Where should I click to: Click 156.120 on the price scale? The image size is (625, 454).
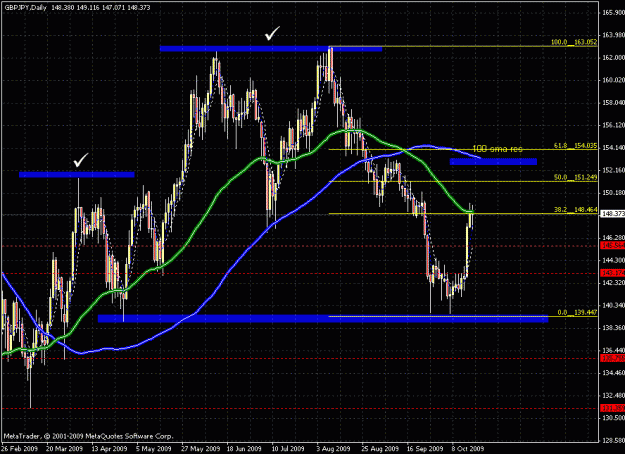[x=613, y=125]
